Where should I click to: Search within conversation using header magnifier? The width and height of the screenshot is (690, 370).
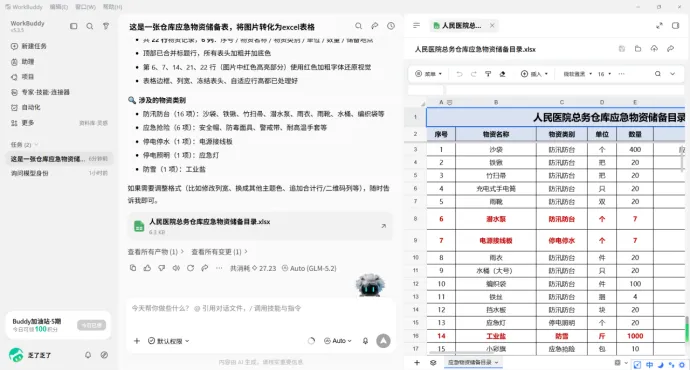click(x=359, y=26)
